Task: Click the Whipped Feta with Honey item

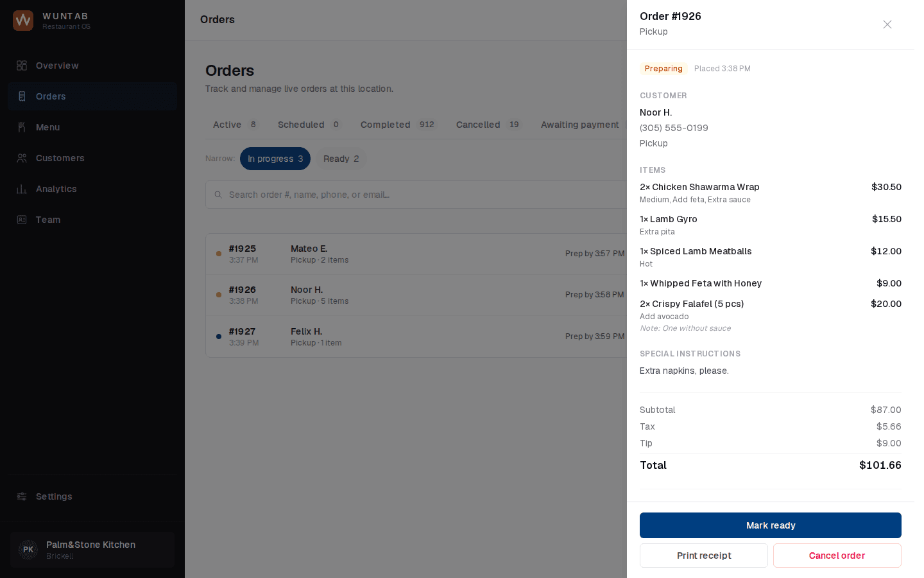Action: coord(771,283)
